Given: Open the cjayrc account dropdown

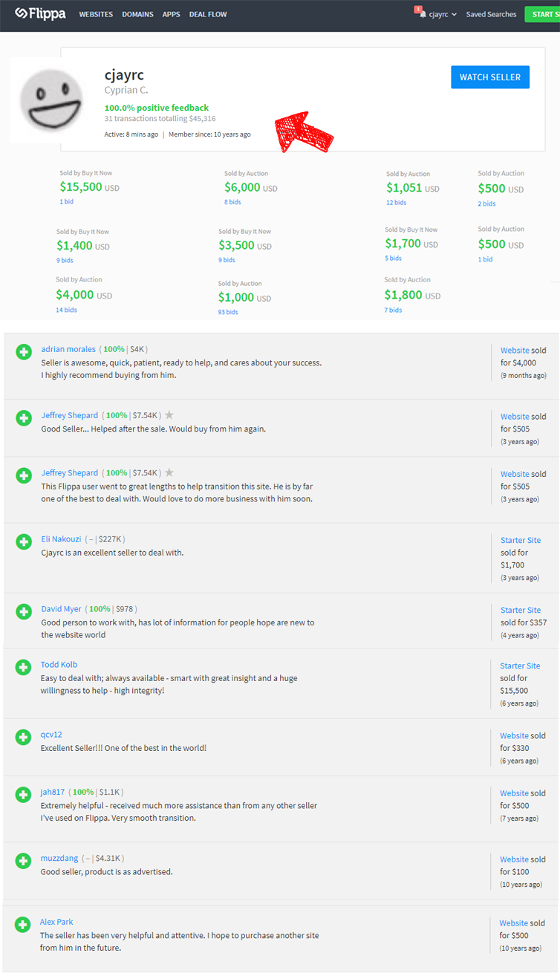Looking at the screenshot, I should coord(443,14).
